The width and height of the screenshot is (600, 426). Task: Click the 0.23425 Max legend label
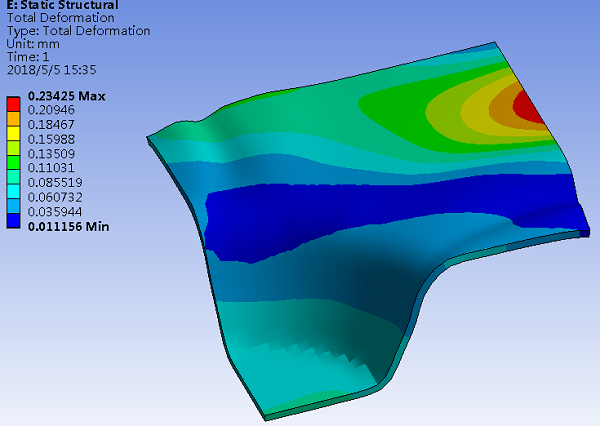(66, 97)
